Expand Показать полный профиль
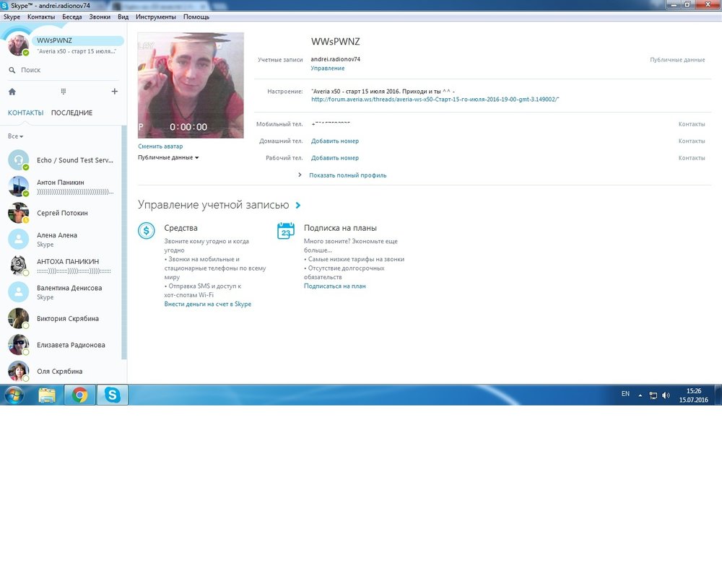The height and width of the screenshot is (588, 722). pos(347,175)
